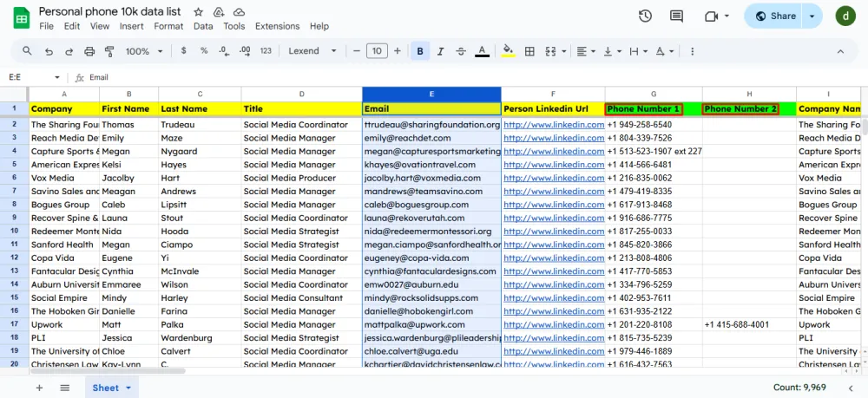Open the comments icon
Viewport: 868px width, 398px height.
pyautogui.click(x=676, y=16)
